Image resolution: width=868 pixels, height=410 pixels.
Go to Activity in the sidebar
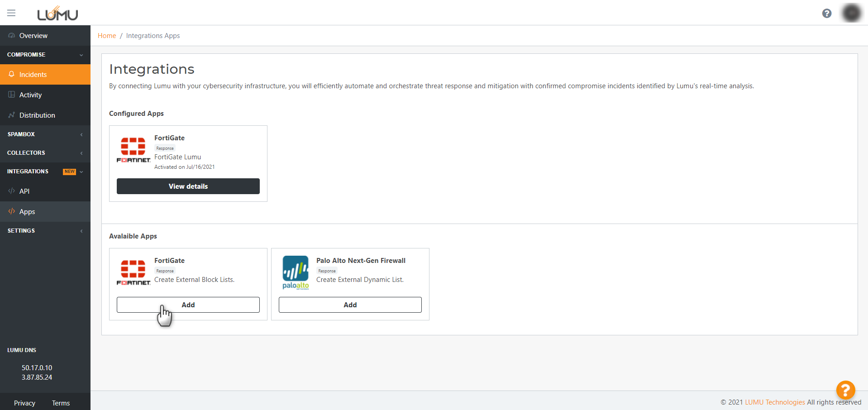30,95
